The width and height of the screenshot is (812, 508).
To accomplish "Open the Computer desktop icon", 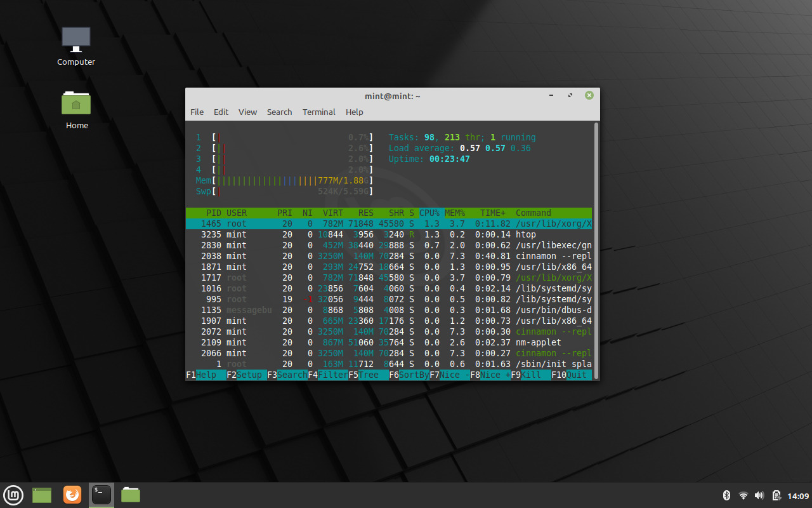I will (x=76, y=46).
